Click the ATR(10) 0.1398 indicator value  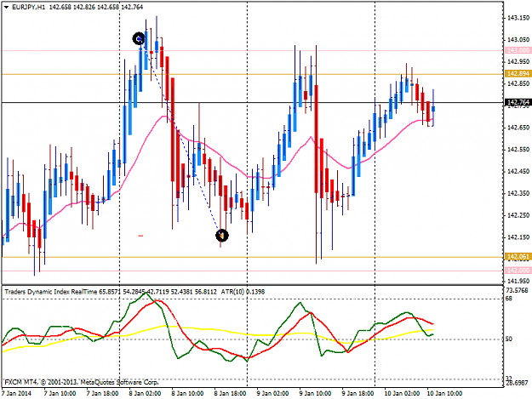click(243, 292)
